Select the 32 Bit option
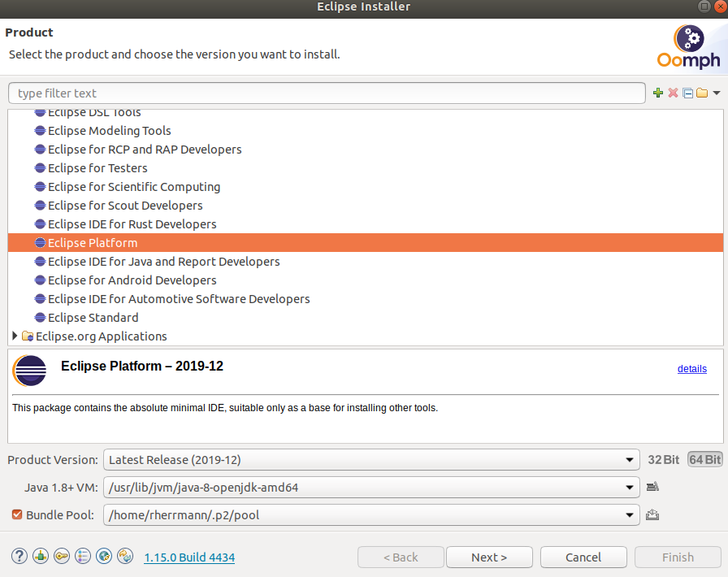This screenshot has height=577, width=728. pos(663,459)
